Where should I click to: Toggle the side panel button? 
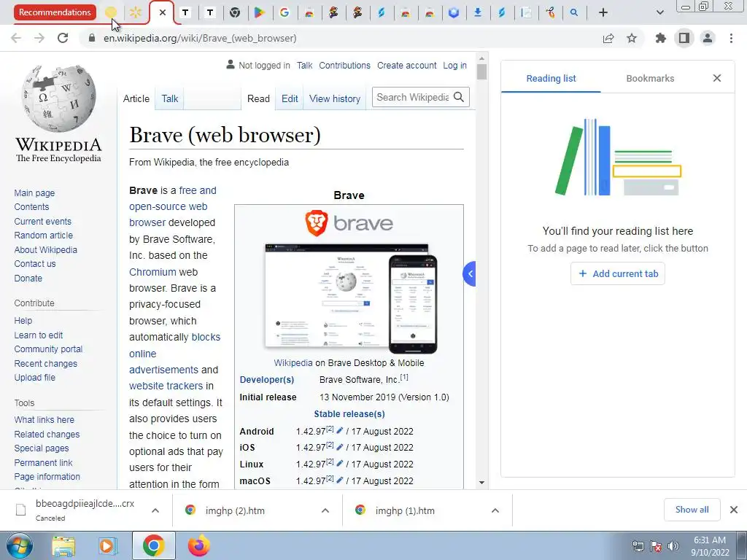(684, 38)
